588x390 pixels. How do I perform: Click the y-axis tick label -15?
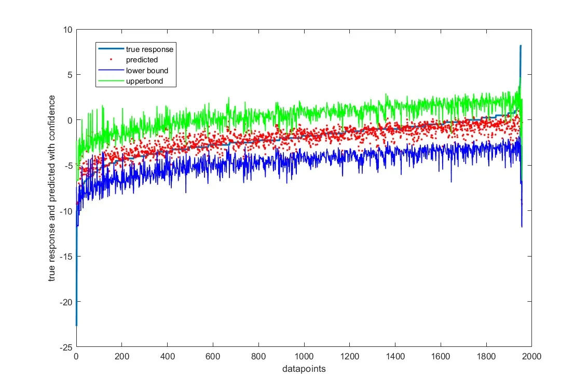point(66,257)
